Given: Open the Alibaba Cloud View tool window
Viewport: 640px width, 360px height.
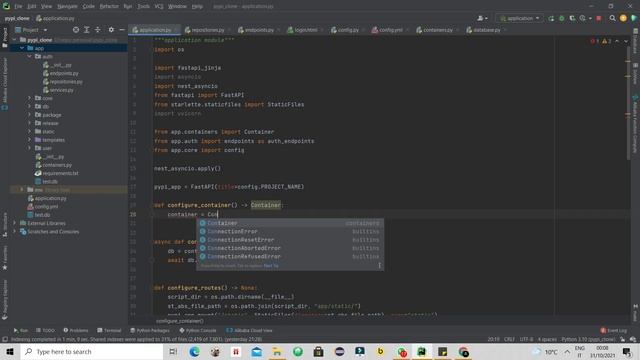Looking at the screenshot, I should (x=249, y=330).
